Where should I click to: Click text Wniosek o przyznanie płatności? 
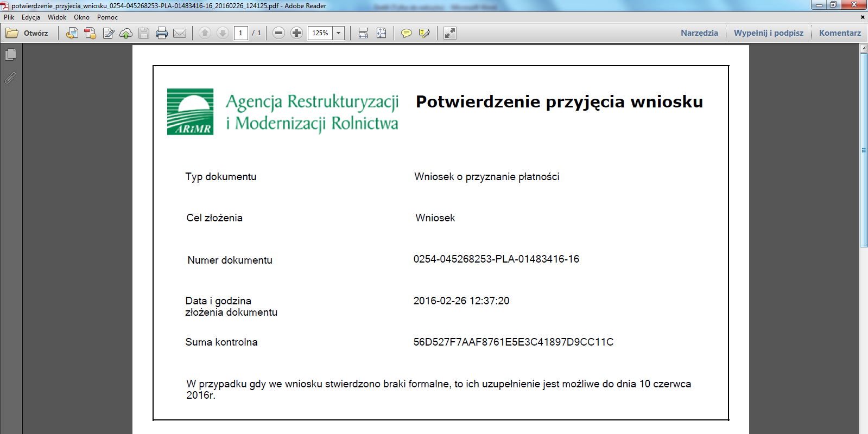click(x=487, y=177)
